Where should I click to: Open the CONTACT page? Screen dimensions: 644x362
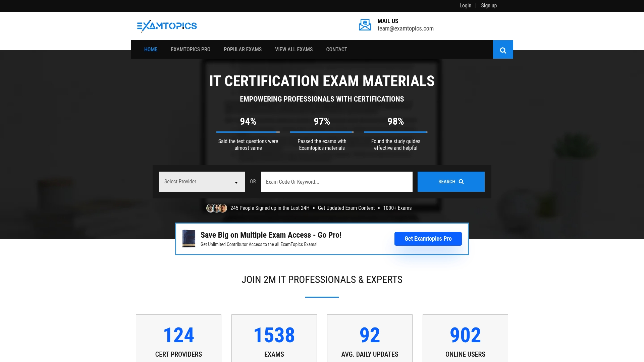tap(336, 49)
